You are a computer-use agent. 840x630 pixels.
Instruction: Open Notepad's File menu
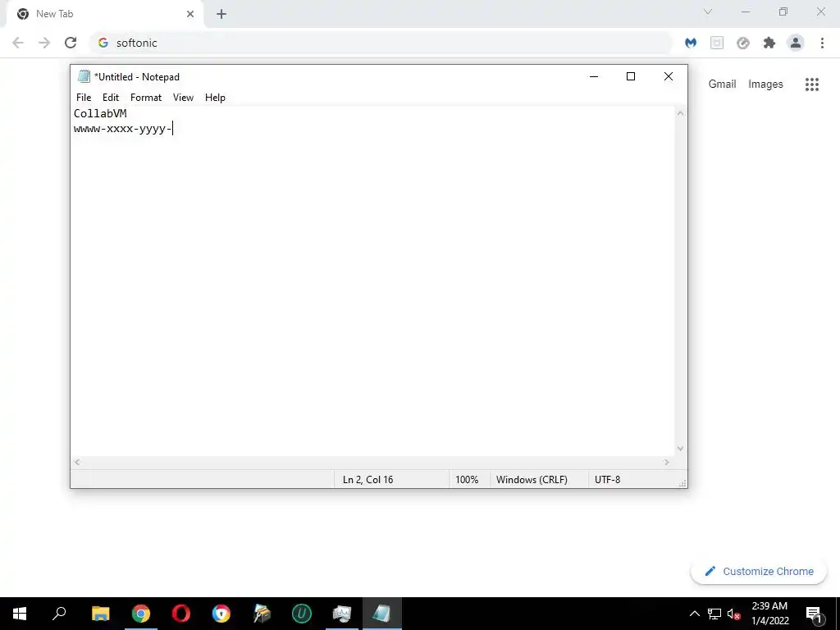click(84, 98)
